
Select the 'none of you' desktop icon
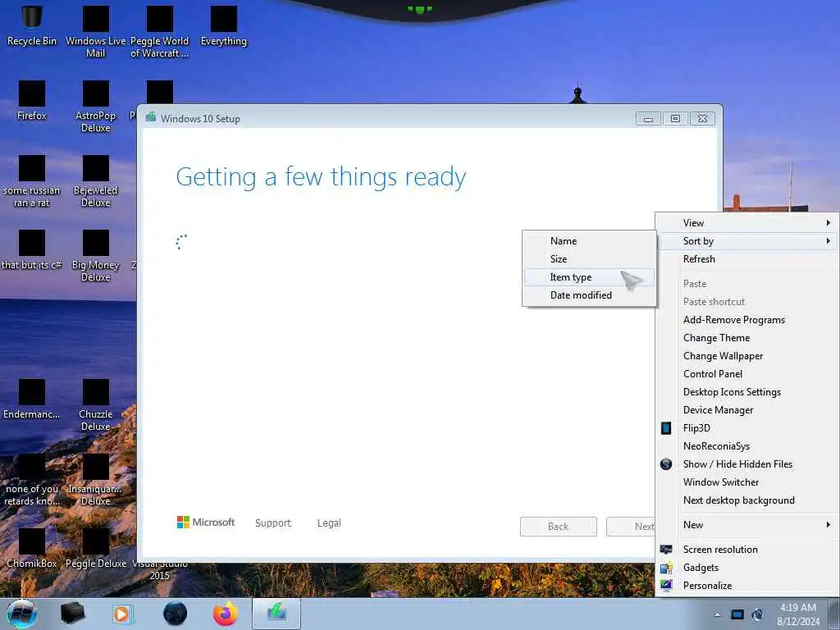(x=32, y=479)
